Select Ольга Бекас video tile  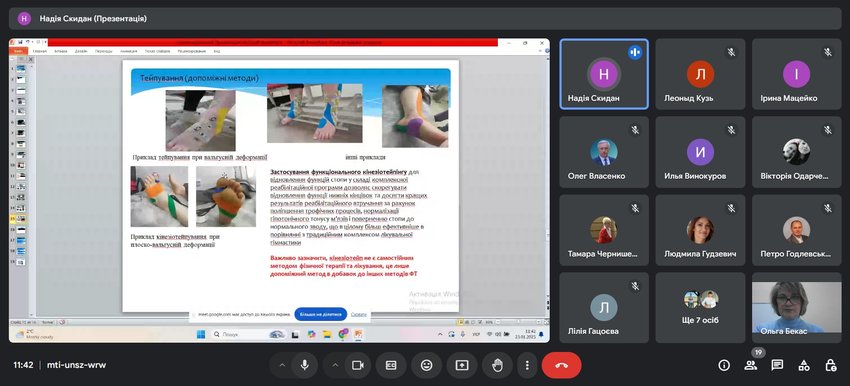click(x=797, y=308)
